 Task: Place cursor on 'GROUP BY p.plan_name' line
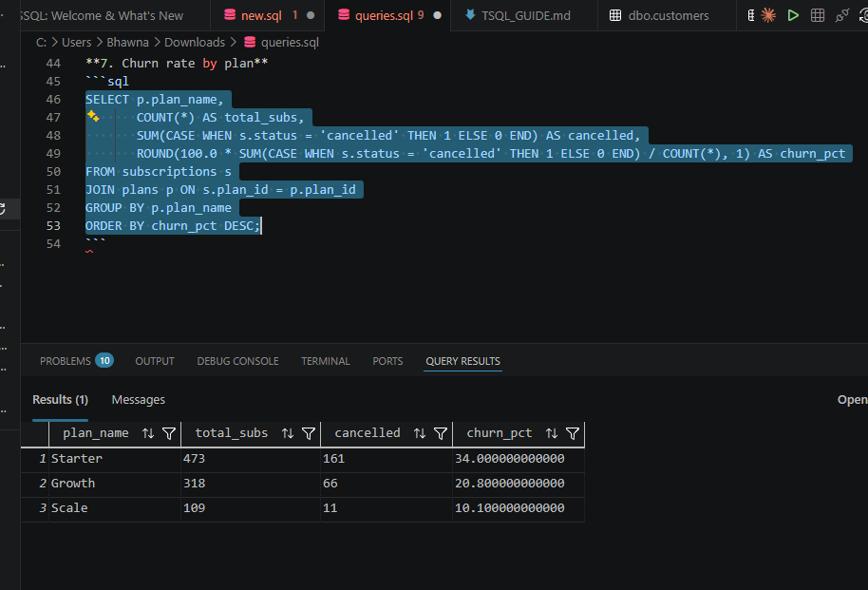(159, 208)
